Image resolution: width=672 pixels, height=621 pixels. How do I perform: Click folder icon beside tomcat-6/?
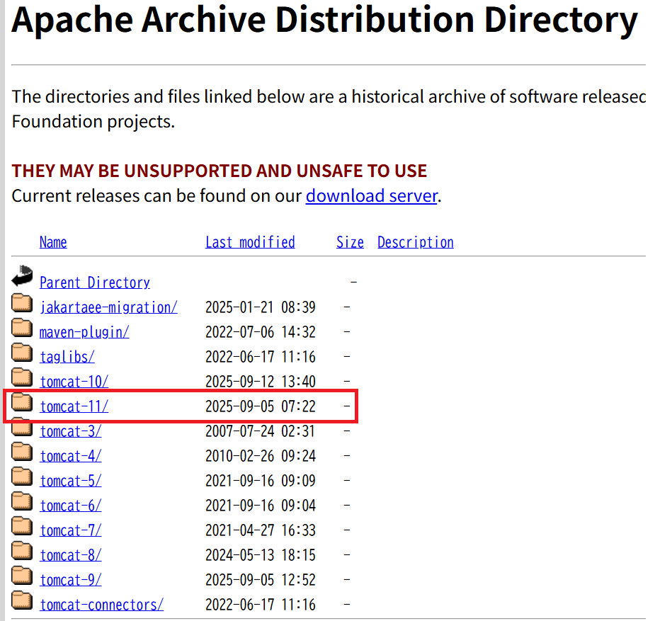22,502
